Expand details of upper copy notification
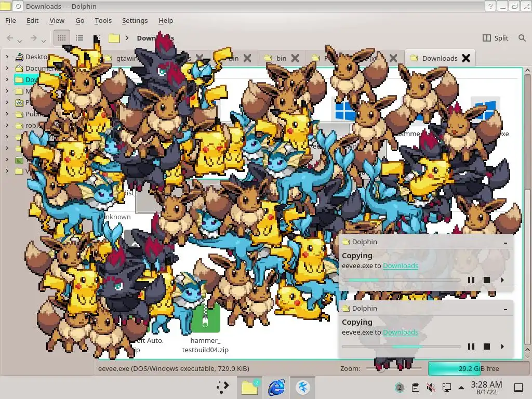Screen dimensions: 532x399 click(x=502, y=280)
